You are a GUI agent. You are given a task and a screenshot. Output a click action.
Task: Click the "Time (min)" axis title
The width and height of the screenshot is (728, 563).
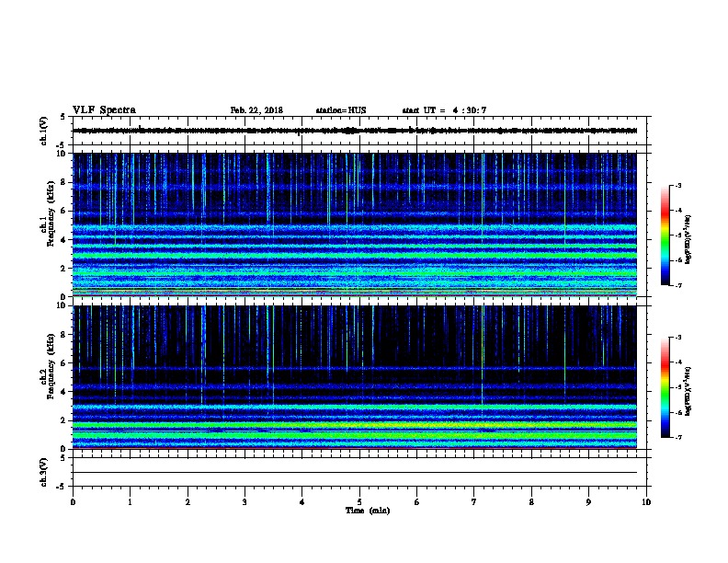pos(368,511)
